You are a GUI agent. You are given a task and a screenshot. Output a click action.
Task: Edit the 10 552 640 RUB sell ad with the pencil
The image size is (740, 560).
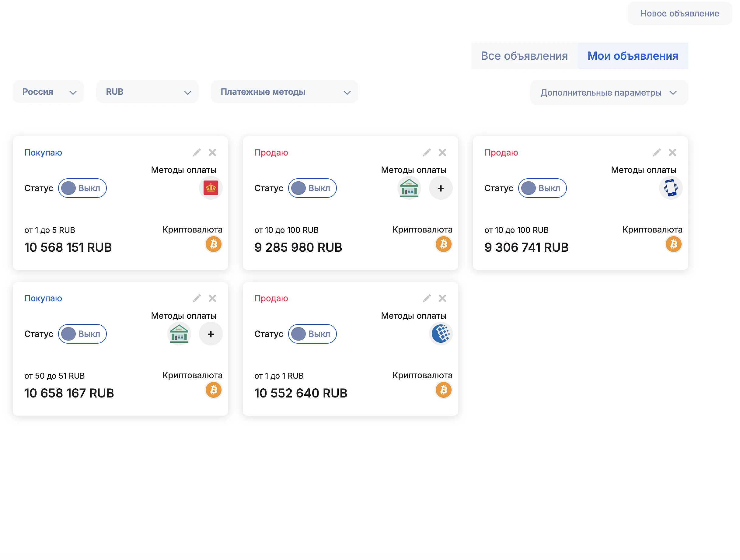coord(427,298)
